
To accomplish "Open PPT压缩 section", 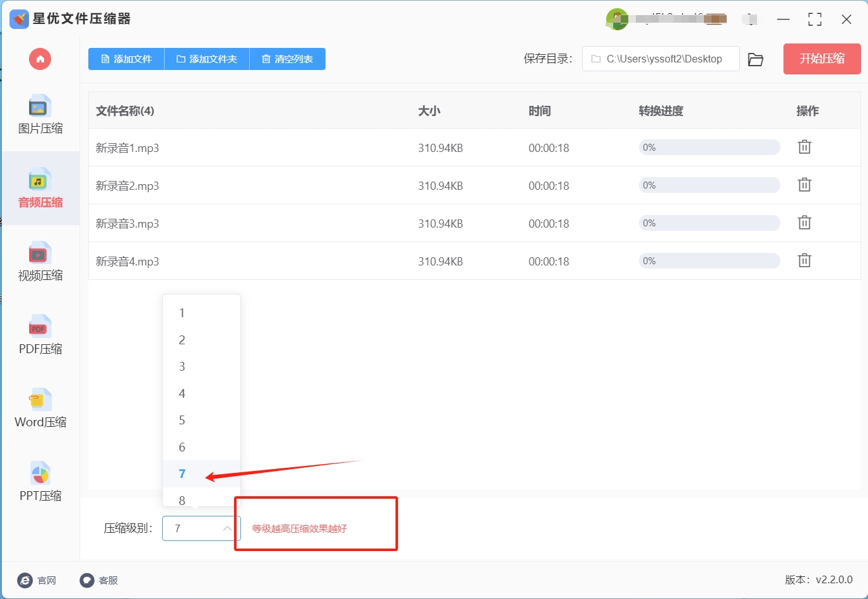I will click(40, 482).
